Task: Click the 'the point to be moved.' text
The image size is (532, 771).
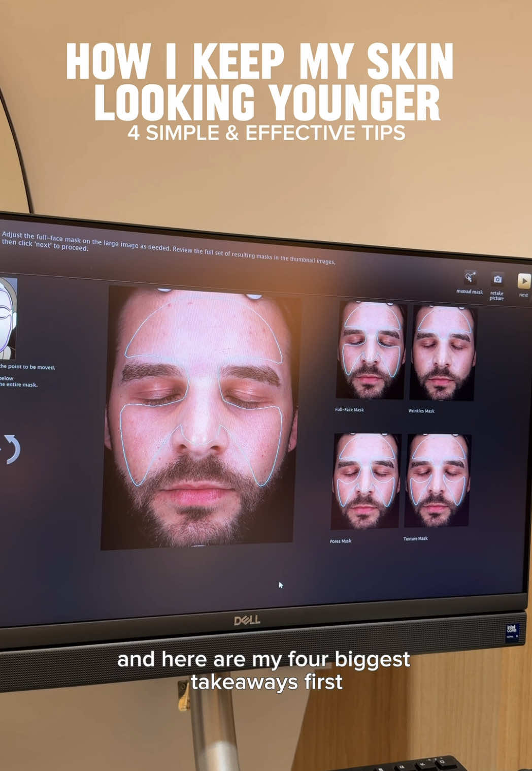Action: (x=27, y=367)
